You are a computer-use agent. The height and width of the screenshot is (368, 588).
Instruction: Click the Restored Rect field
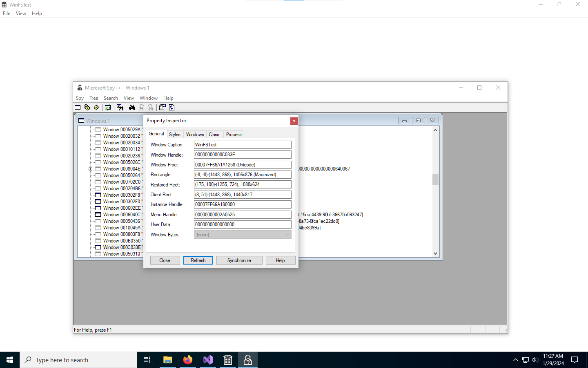coord(243,184)
